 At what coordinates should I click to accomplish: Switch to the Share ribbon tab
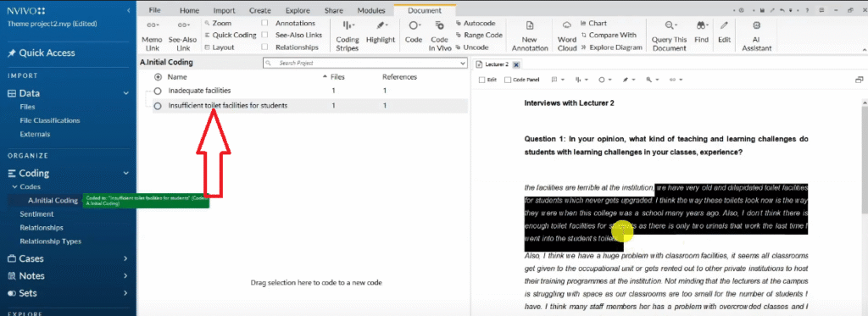pos(334,10)
